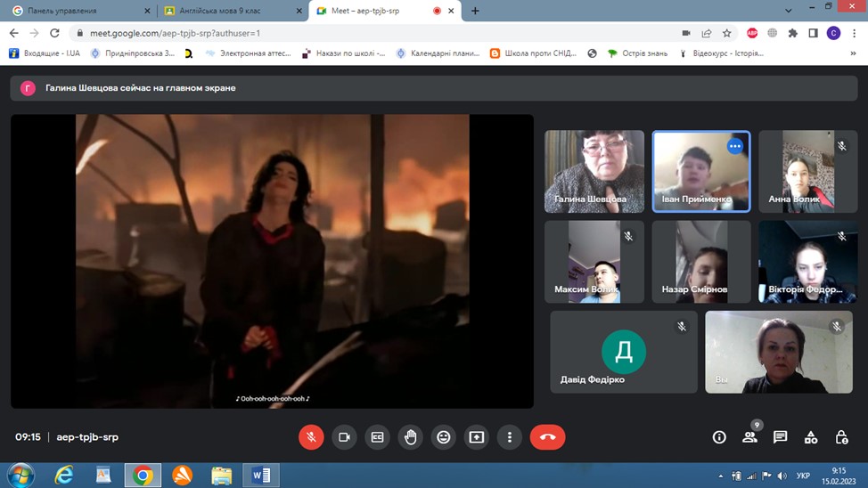
Task: Open options on Іван Прийменко tile
Action: click(x=734, y=146)
